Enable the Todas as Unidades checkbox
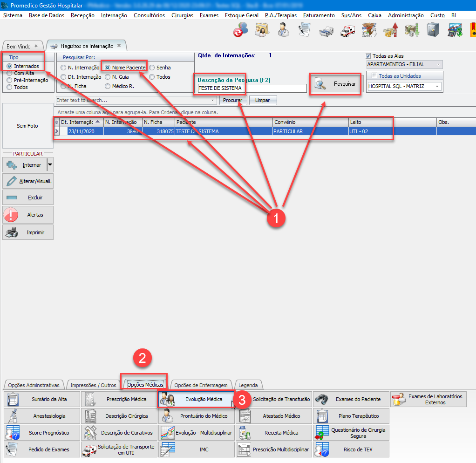This screenshot has height=463, width=476. 375,76
